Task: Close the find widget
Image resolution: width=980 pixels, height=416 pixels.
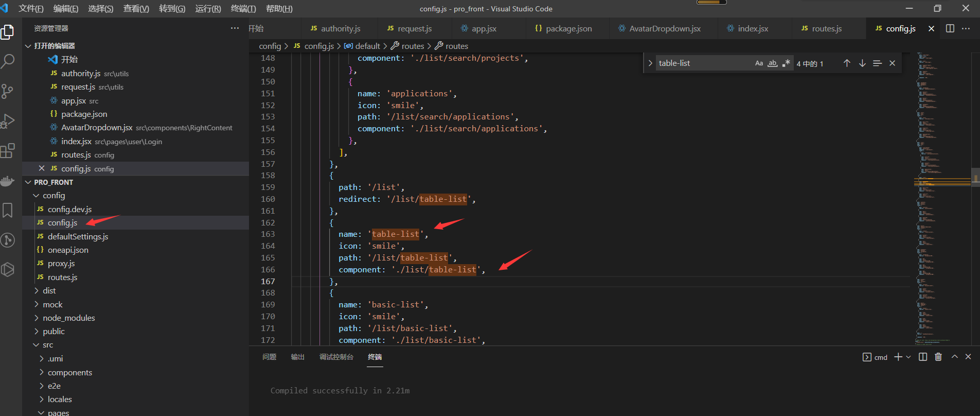Action: click(x=893, y=63)
